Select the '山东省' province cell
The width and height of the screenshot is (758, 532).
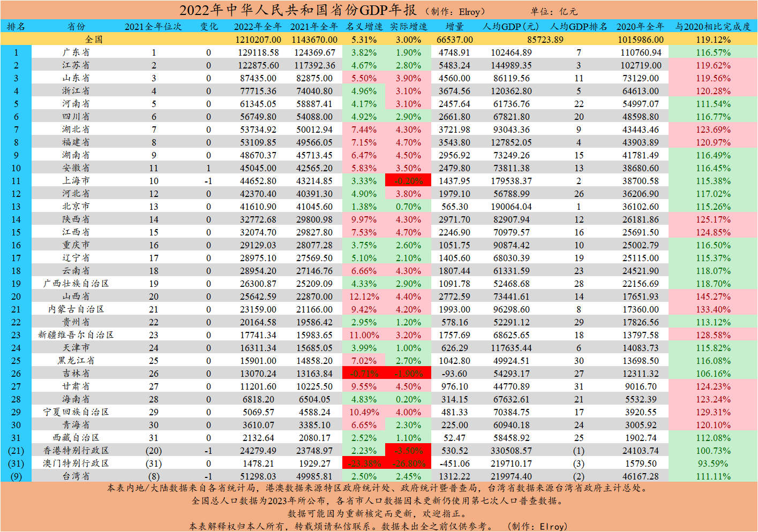click(x=76, y=78)
